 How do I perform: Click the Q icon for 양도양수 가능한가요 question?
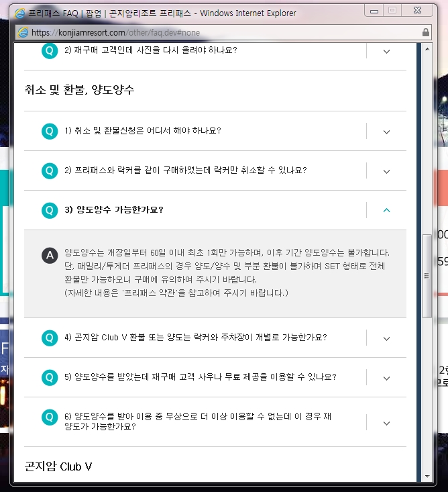(50, 210)
